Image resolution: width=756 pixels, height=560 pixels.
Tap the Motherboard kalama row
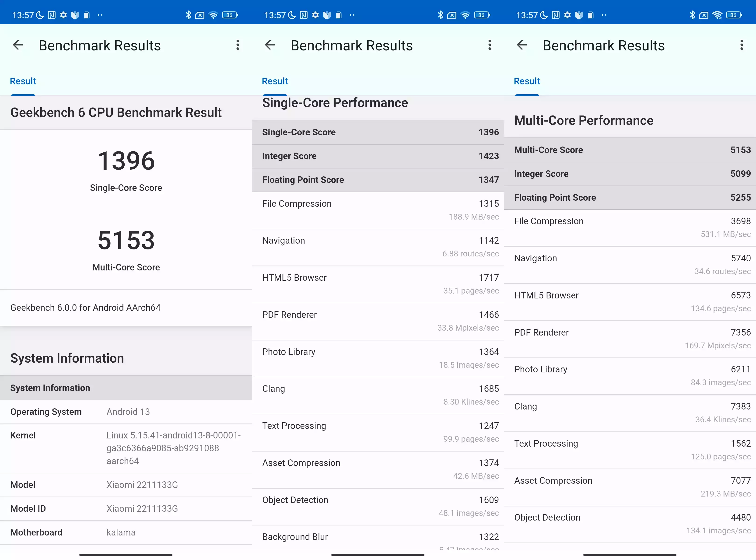[126, 532]
